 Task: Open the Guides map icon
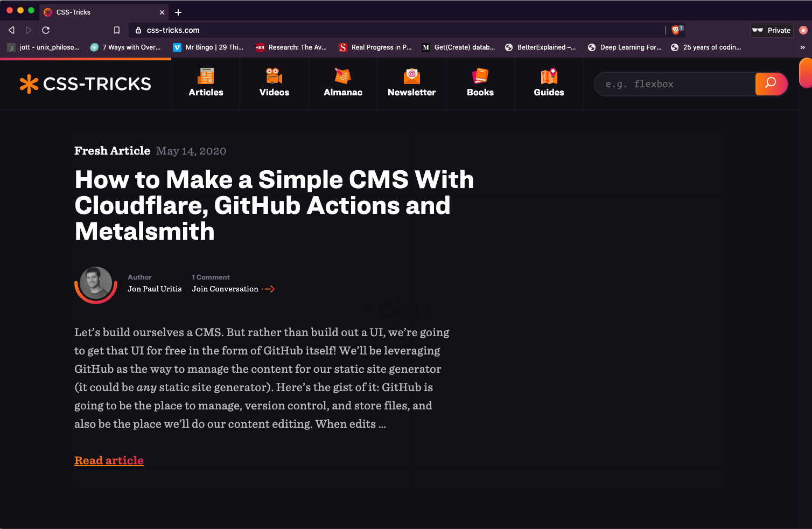[x=549, y=76]
